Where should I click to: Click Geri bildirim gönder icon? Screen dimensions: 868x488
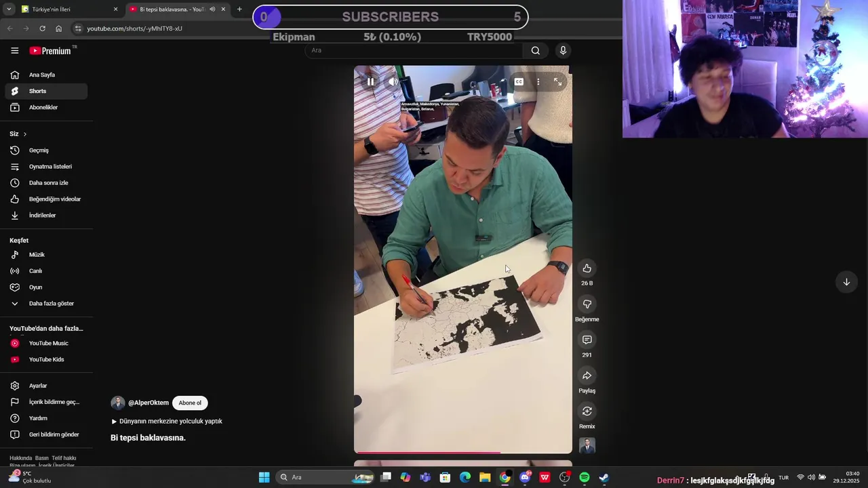click(x=15, y=434)
